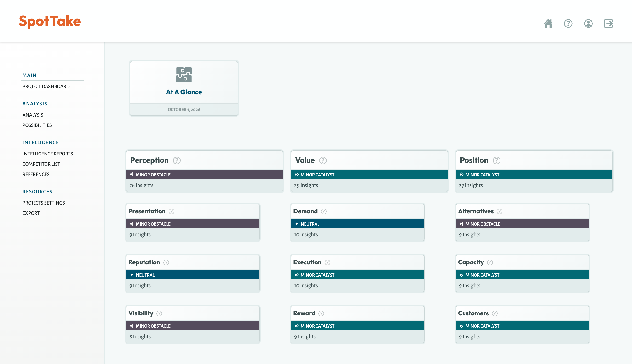The image size is (632, 364).
Task: Open the Presentation card title
Action: click(147, 211)
